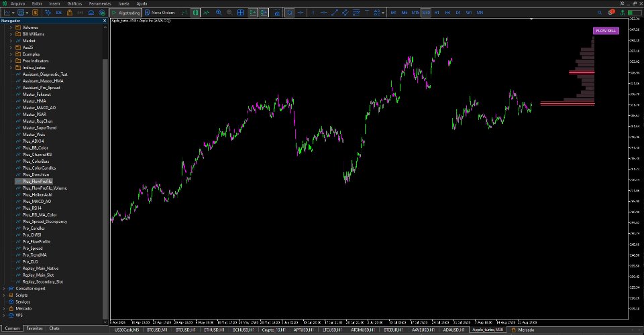Viewport: 644px width, 335px height.
Task: Open the VPS cloud icon
Action: click(x=91, y=13)
